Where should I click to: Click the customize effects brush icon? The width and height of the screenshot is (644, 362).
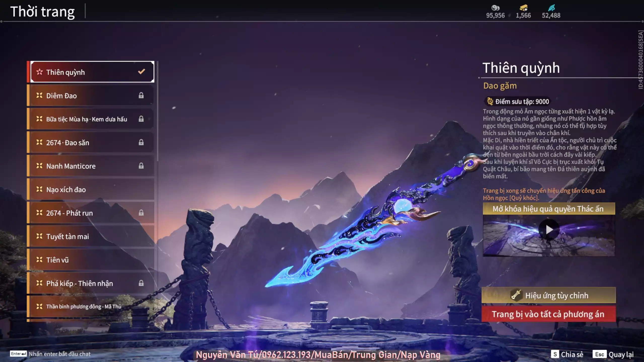[514, 295]
